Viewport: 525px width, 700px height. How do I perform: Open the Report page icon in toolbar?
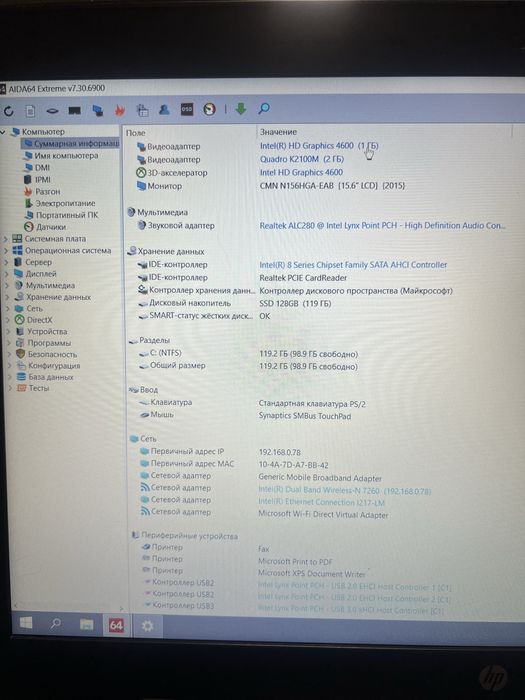pyautogui.click(x=30, y=110)
